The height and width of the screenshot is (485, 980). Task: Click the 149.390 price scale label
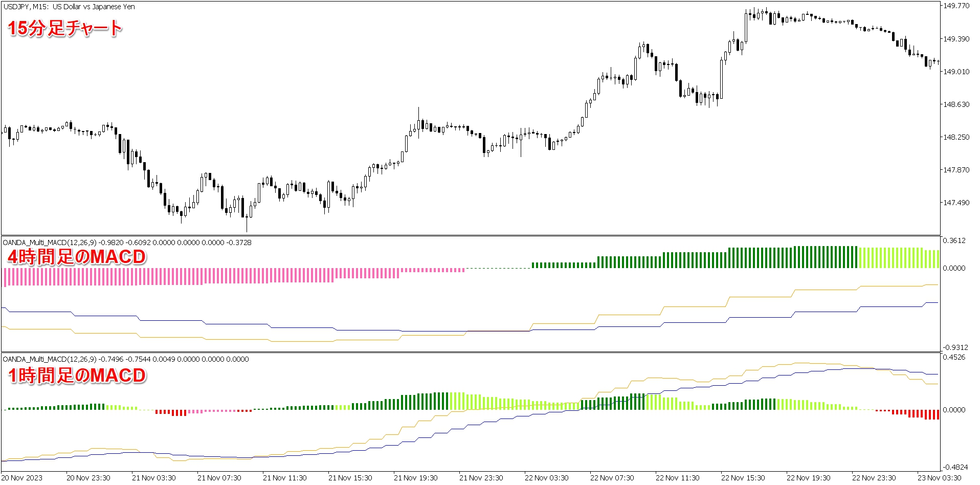(x=956, y=39)
